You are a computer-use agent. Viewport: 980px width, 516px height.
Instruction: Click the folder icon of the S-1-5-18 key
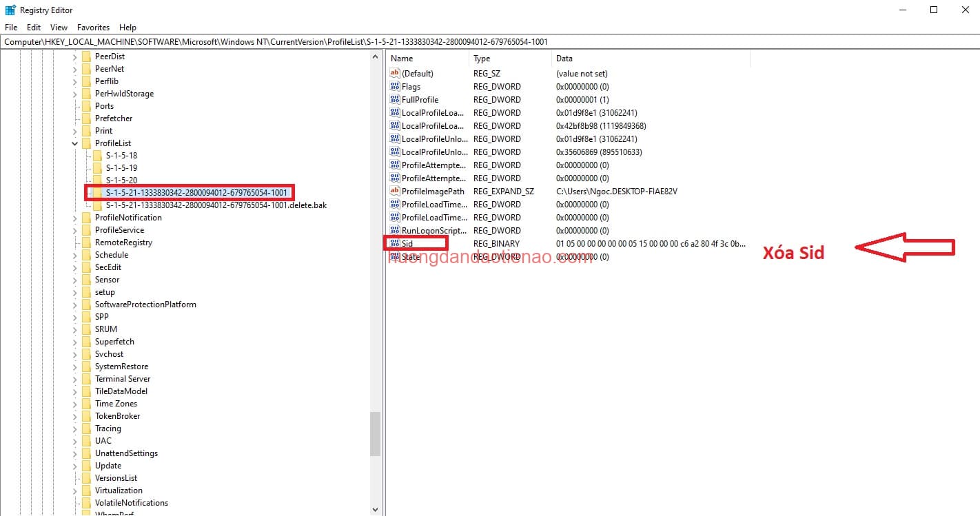97,155
